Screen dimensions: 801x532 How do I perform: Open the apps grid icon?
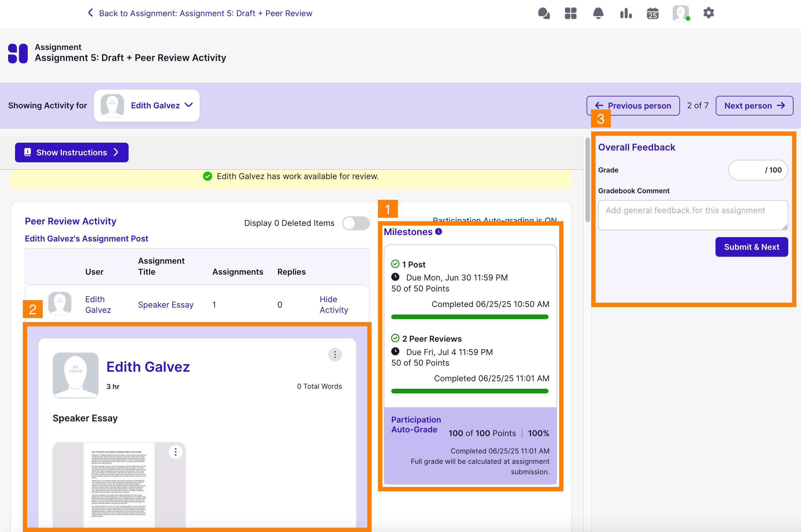pyautogui.click(x=570, y=13)
